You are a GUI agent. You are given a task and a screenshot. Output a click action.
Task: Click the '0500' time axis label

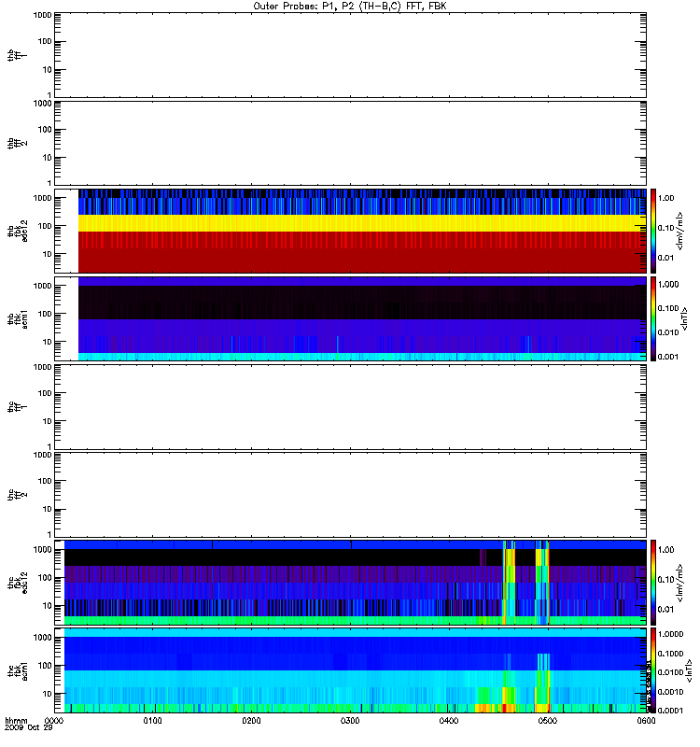pyautogui.click(x=548, y=720)
